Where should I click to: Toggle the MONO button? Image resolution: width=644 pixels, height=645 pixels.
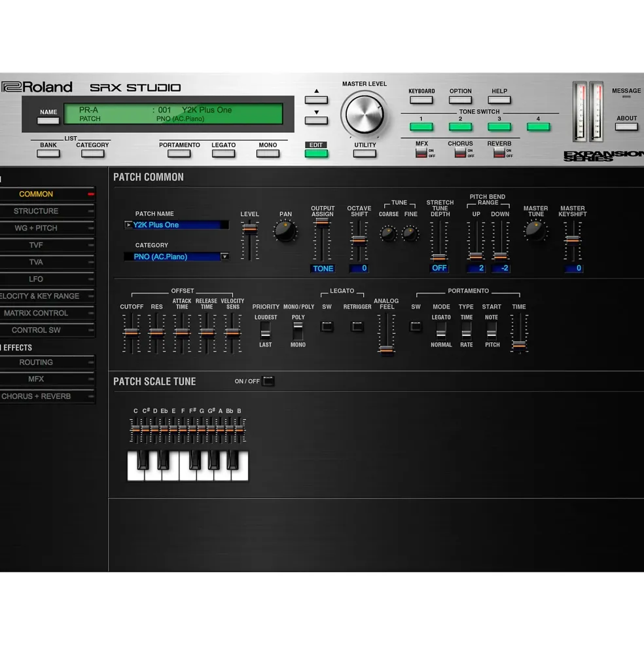tap(268, 154)
